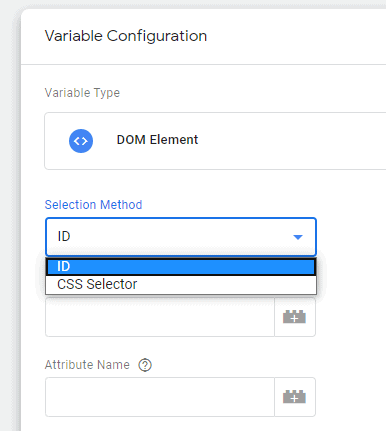Click the Variable Configuration heading

(126, 36)
